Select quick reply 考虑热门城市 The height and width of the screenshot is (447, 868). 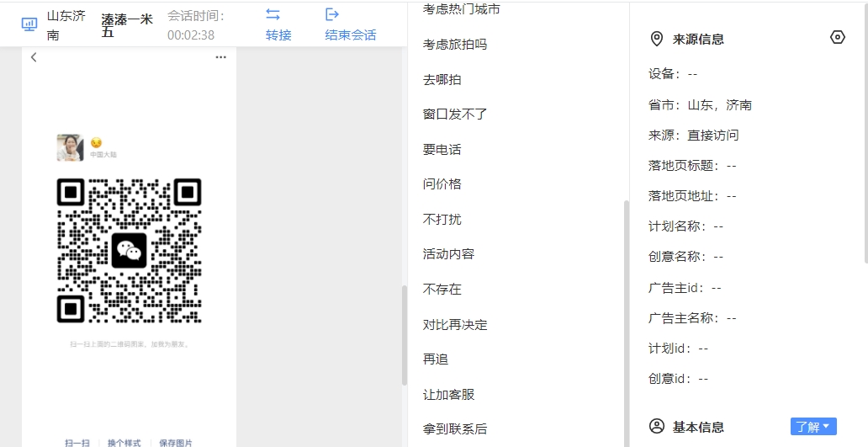462,9
